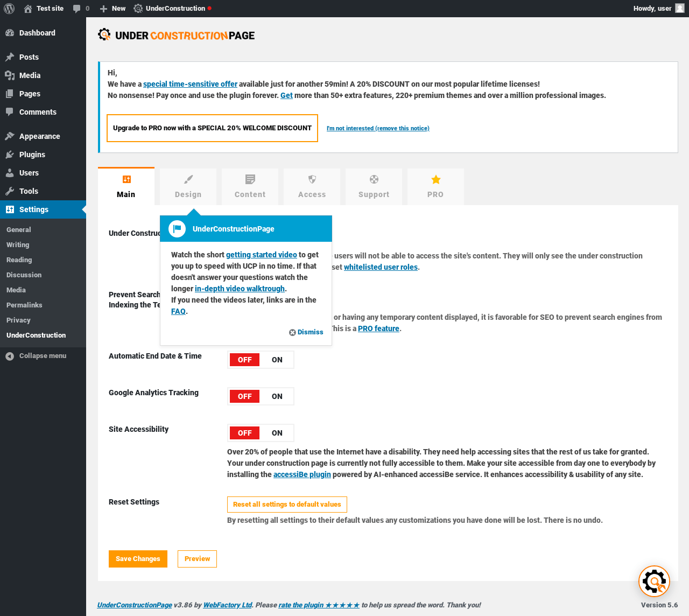Click the Under Construction Page header logo
The image size is (689, 616).
pos(176,35)
